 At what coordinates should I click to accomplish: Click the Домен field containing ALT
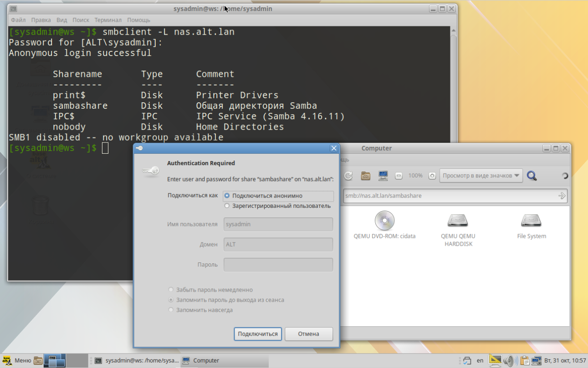278,244
